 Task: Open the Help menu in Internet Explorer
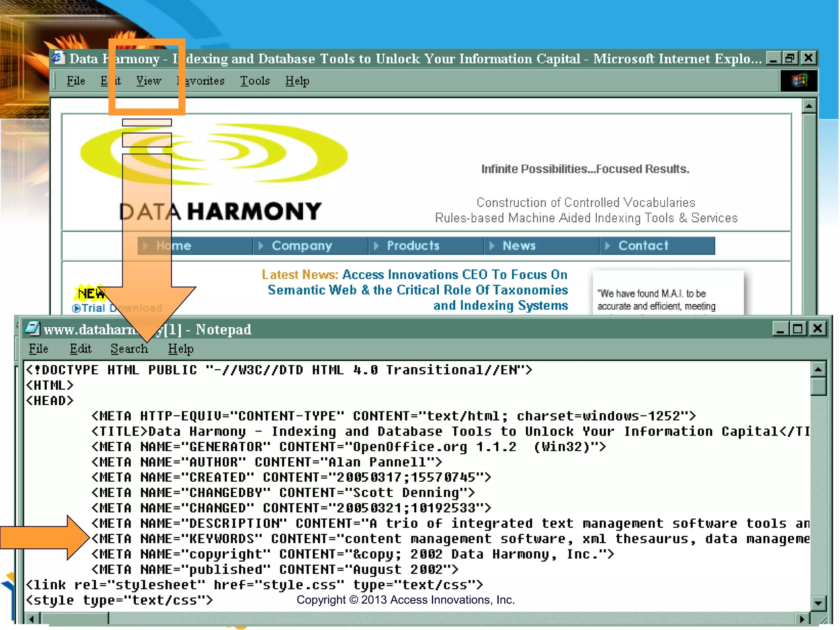coord(297,81)
